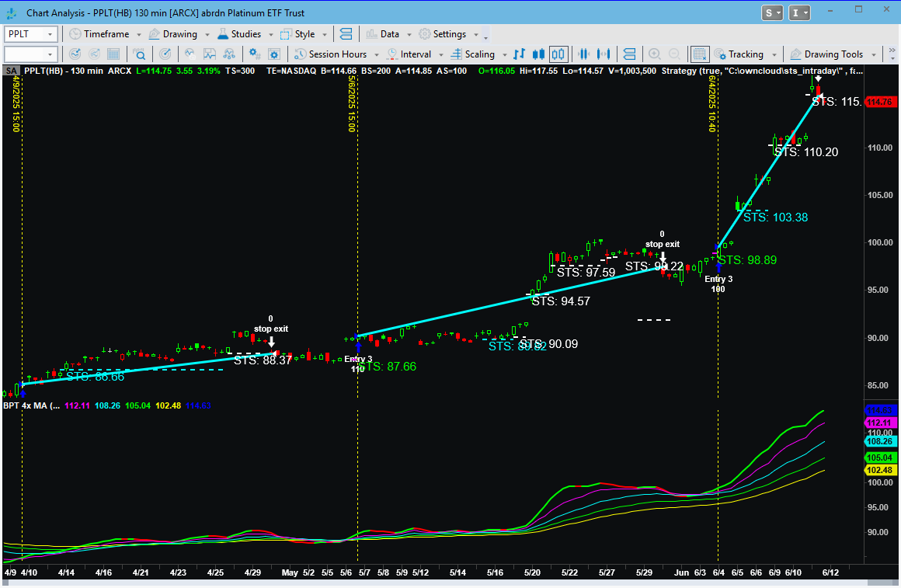
Task: Click the Studies flask icon
Action: (x=223, y=34)
